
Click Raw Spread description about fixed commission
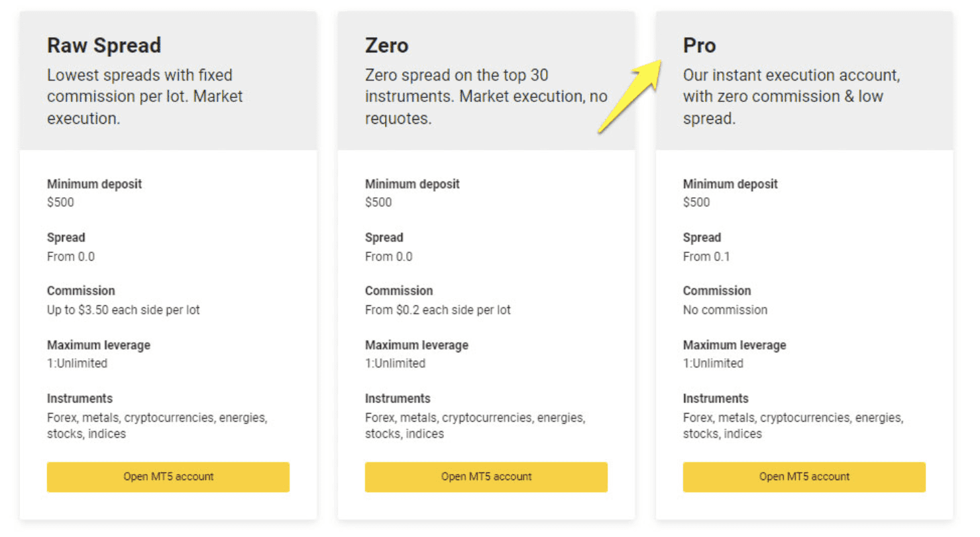pos(144,97)
